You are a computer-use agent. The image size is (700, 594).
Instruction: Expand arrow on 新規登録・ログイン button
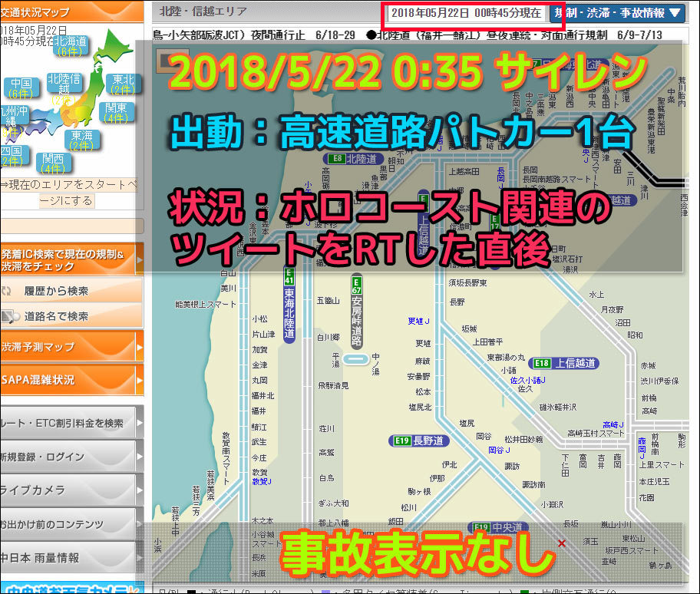point(140,457)
